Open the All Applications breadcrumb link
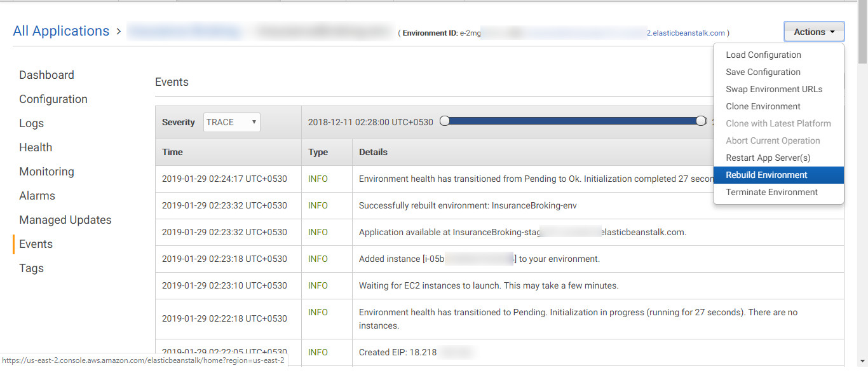 pyautogui.click(x=61, y=31)
